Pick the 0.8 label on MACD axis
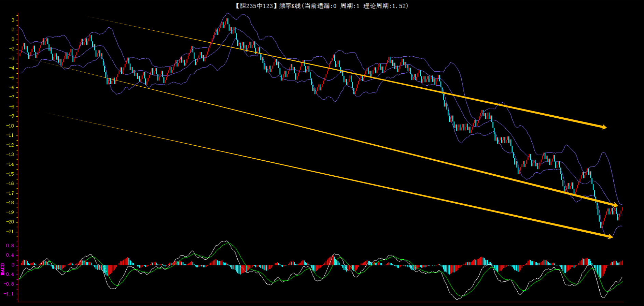644x306 pixels. click(10, 246)
